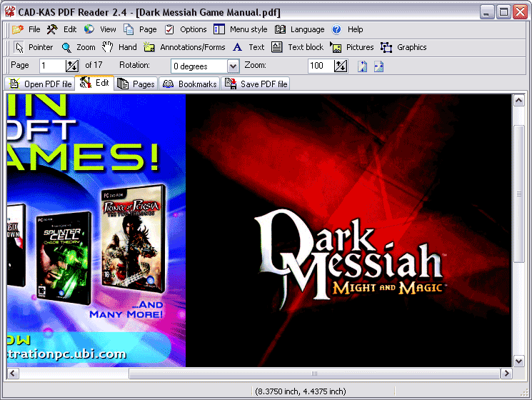
Task: Close the PDF Reader window
Action: 520,12
